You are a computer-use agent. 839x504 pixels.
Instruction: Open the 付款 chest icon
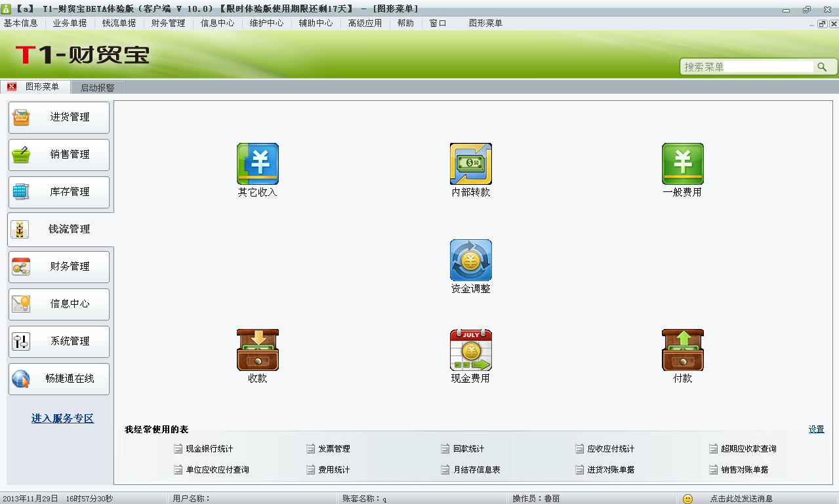682,350
